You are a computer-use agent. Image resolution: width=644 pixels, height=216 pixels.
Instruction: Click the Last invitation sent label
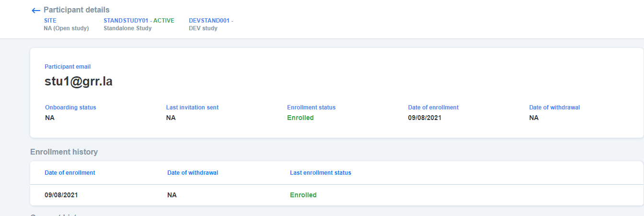pos(192,108)
